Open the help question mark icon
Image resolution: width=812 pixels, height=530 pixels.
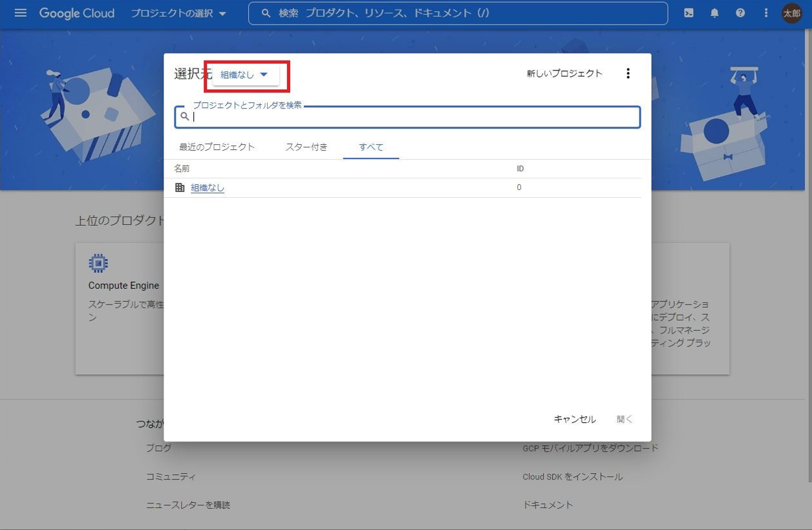pyautogui.click(x=740, y=13)
